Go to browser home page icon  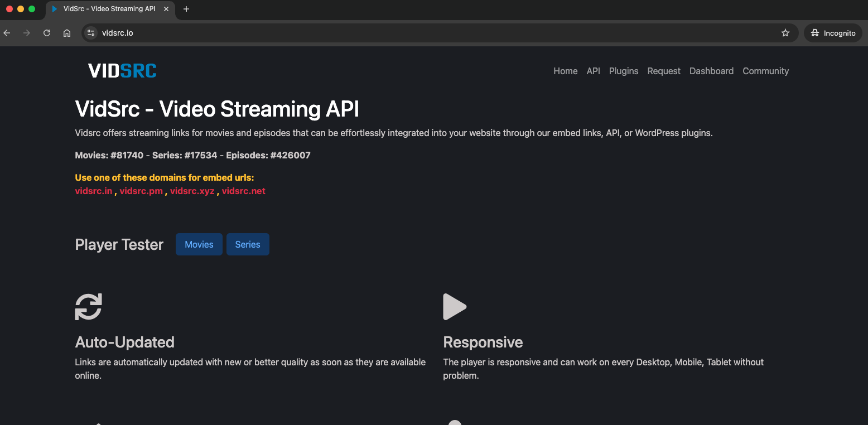pos(67,33)
